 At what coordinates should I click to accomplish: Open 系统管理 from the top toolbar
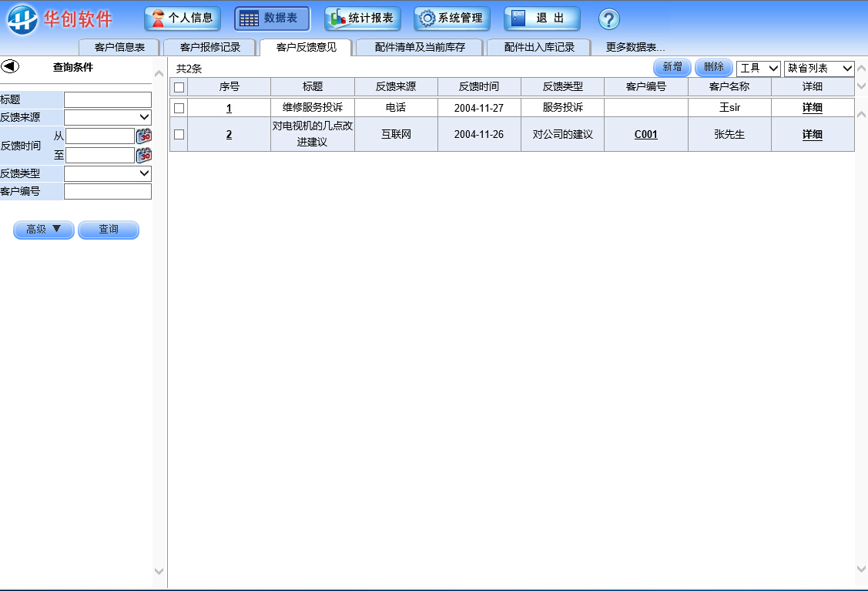click(x=452, y=18)
